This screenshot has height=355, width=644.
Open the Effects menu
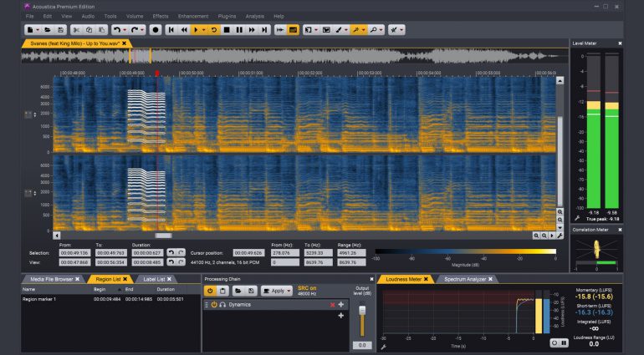point(161,17)
